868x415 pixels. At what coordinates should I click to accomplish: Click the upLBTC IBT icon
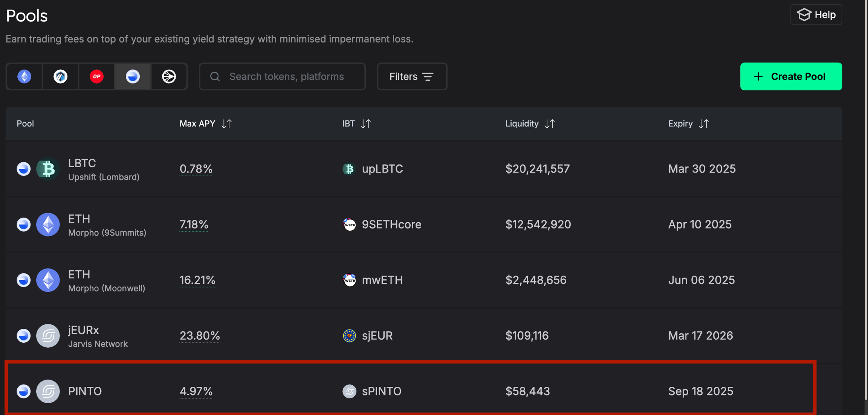pos(349,169)
